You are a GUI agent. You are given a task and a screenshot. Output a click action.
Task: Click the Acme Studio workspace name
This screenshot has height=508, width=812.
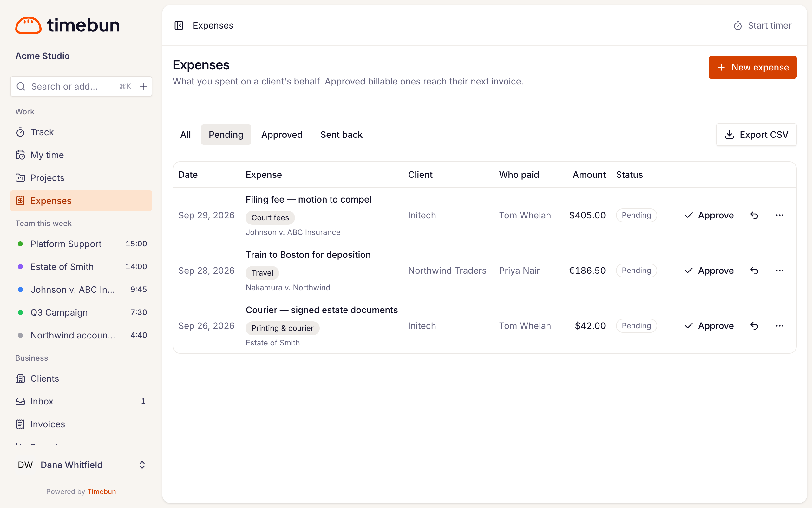click(x=42, y=56)
